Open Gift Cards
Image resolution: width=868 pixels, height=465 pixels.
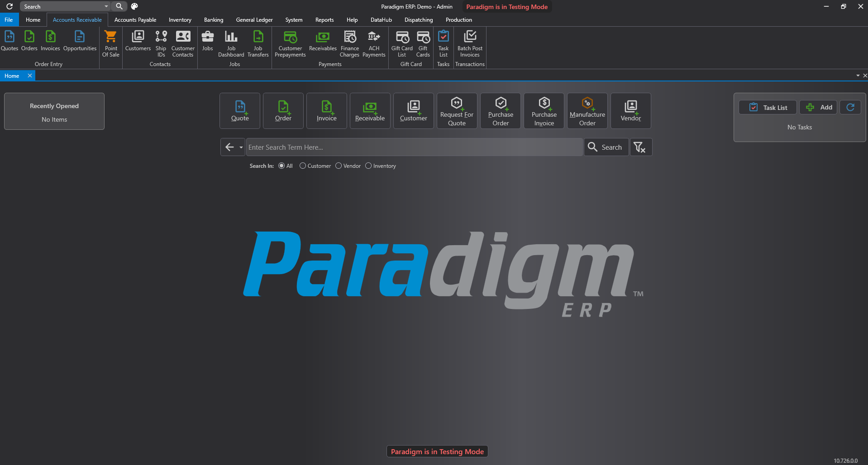click(x=423, y=43)
